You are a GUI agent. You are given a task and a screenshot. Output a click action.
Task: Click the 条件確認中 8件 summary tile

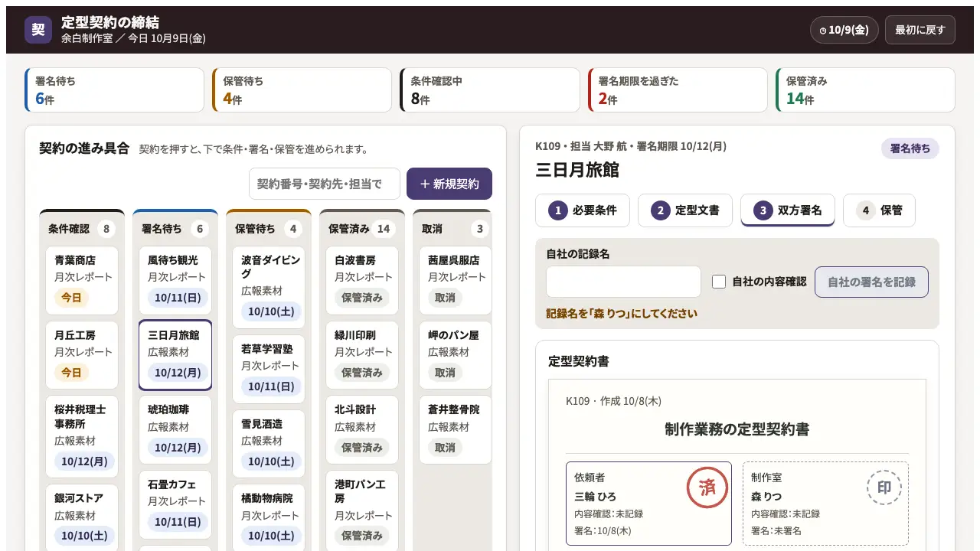(x=490, y=90)
